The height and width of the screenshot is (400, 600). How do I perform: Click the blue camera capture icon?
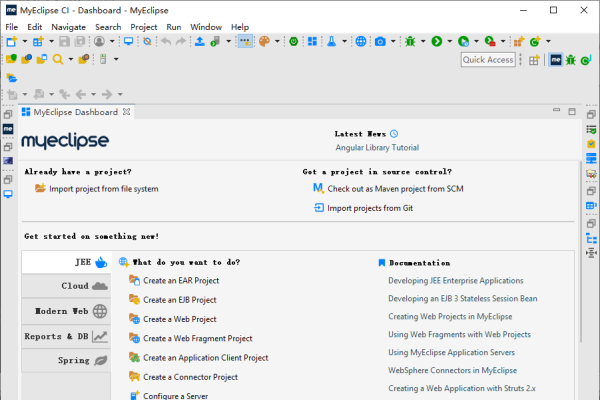click(380, 41)
